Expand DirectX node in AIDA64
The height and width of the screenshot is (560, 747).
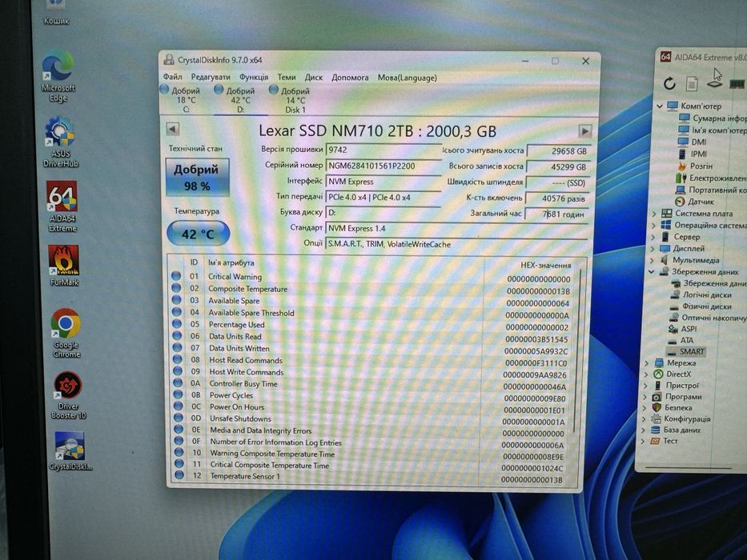coord(646,374)
